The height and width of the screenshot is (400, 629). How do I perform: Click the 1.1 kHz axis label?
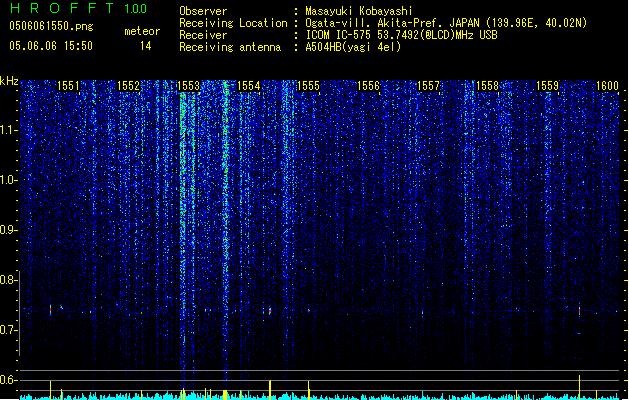[x=9, y=130]
